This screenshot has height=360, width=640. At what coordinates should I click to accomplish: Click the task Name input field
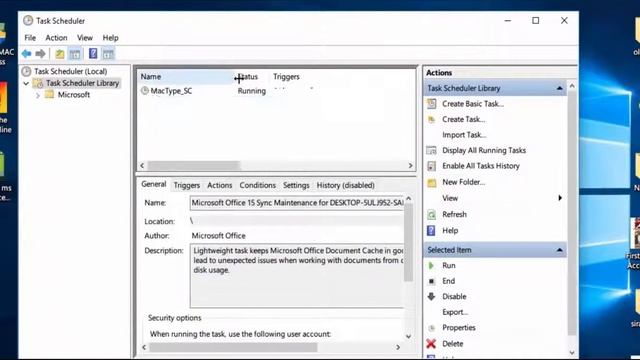297,203
